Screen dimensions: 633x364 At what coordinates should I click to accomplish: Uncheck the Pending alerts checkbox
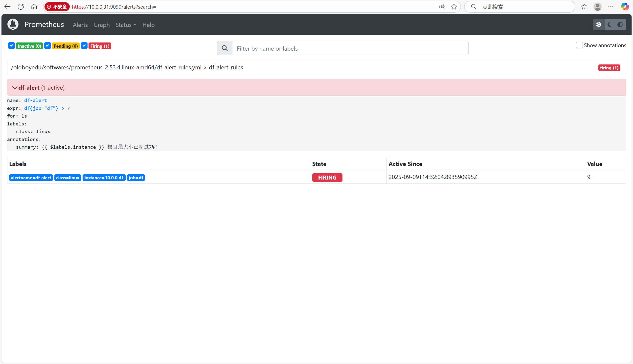47,46
